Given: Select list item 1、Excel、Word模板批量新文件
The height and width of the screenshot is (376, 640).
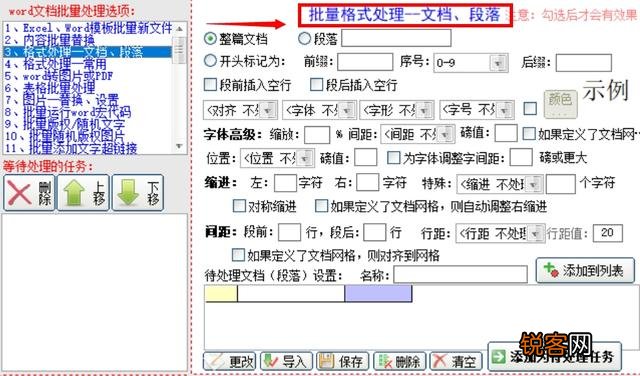Looking at the screenshot, I should [x=88, y=28].
